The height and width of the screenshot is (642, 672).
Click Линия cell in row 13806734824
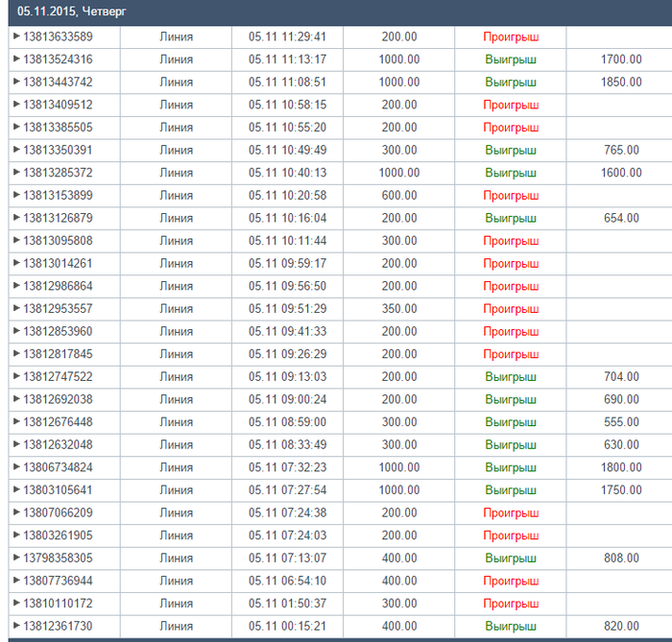point(176,467)
